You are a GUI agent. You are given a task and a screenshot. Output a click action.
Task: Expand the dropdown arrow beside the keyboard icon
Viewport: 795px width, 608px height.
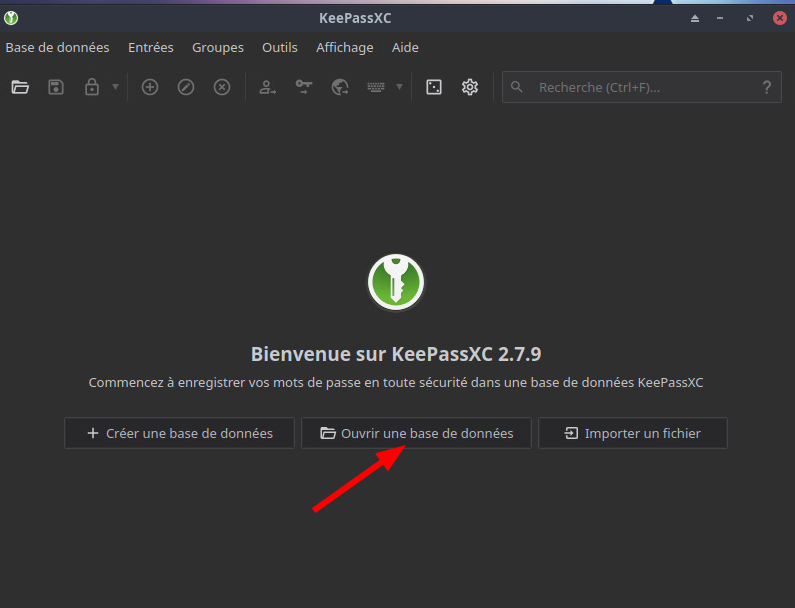click(400, 87)
